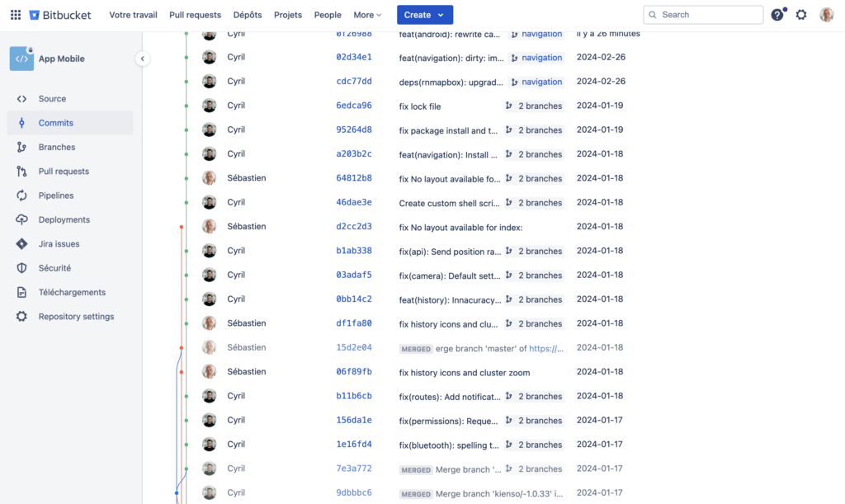Click branch icon on commit b1ab338 row

(508, 251)
